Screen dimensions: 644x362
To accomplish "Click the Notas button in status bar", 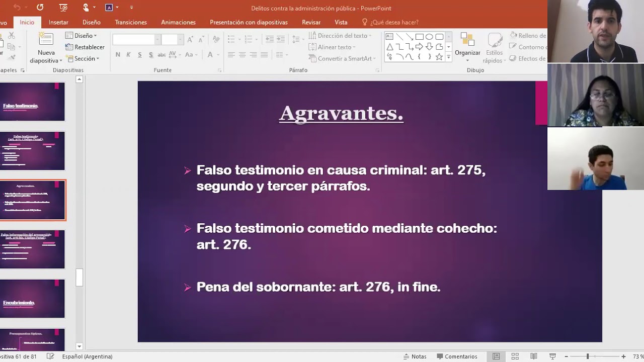I will [415, 356].
